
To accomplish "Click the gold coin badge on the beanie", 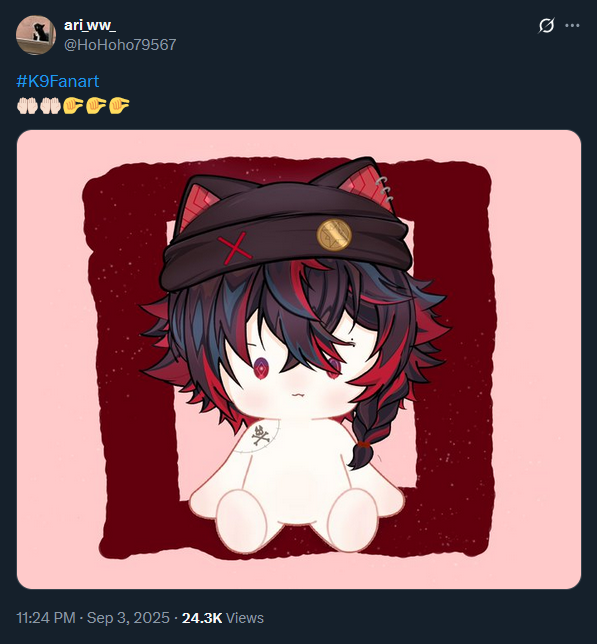I will coord(334,235).
